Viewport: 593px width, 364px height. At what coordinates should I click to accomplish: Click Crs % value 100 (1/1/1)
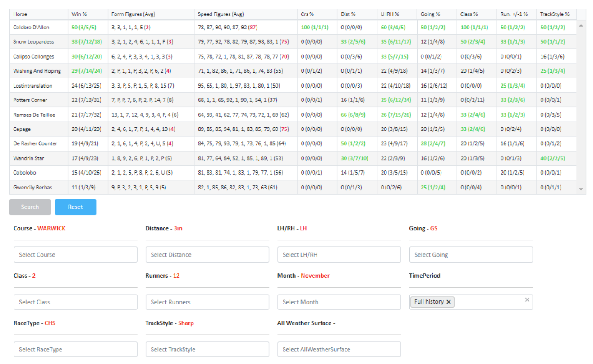pos(315,28)
